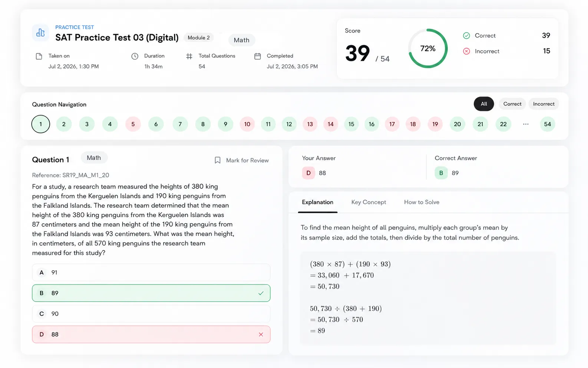Click the completed date Jul 2, 2026, 3:05 PM
Screen dimensions: 588x368
pos(292,67)
